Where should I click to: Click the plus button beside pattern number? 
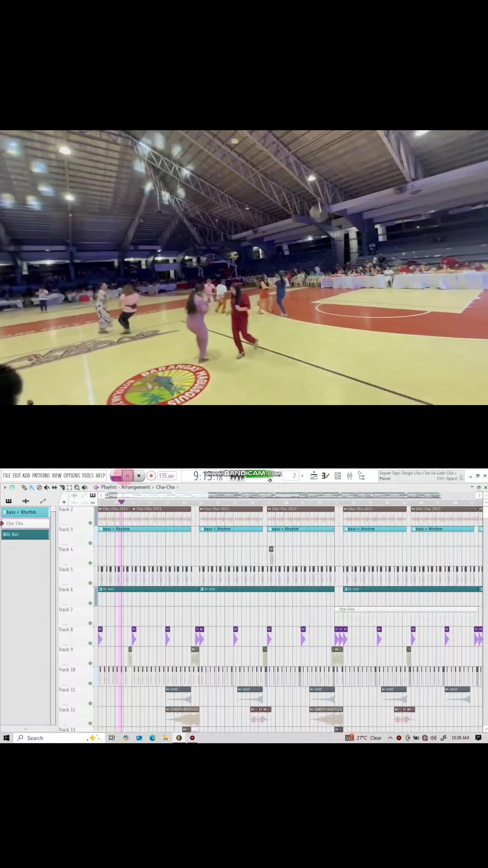(x=302, y=476)
